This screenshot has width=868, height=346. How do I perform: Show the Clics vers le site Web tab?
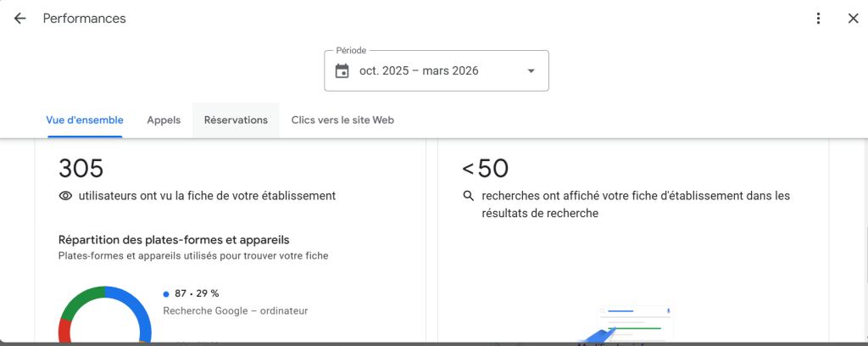[342, 120]
